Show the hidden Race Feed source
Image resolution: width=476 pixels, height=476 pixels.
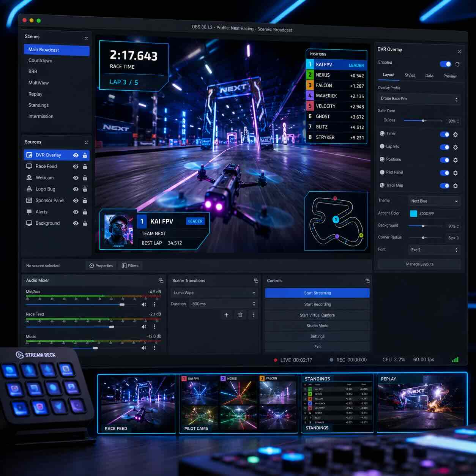(x=76, y=167)
